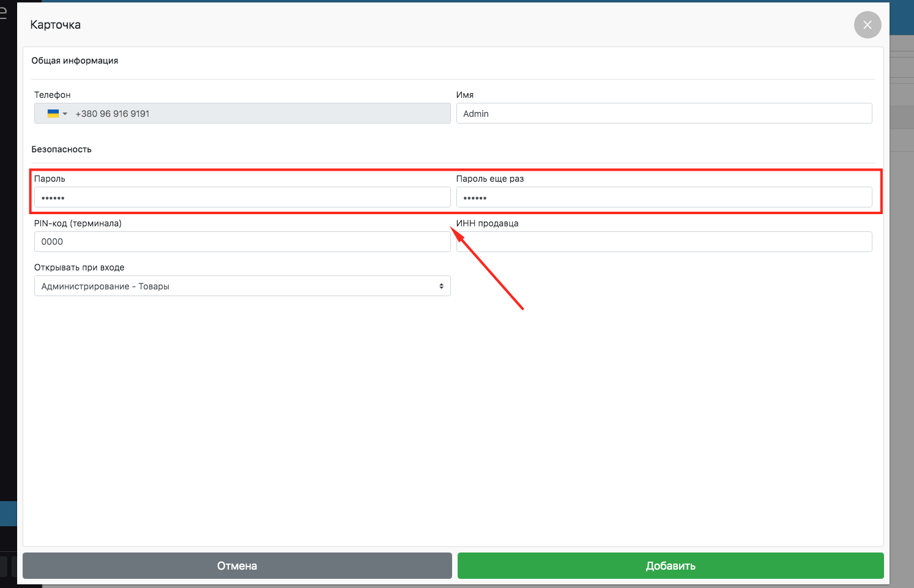Click the Безопасность section heading
Viewport: 914px width, 588px height.
pyautogui.click(x=61, y=149)
